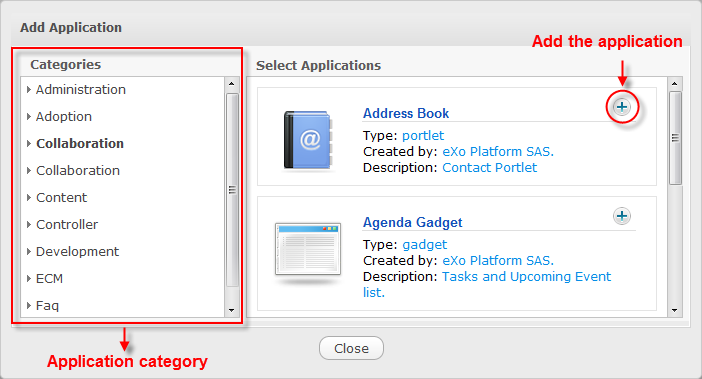Select the bold Collaboration category
Screen dimensions: 702x379
80,144
